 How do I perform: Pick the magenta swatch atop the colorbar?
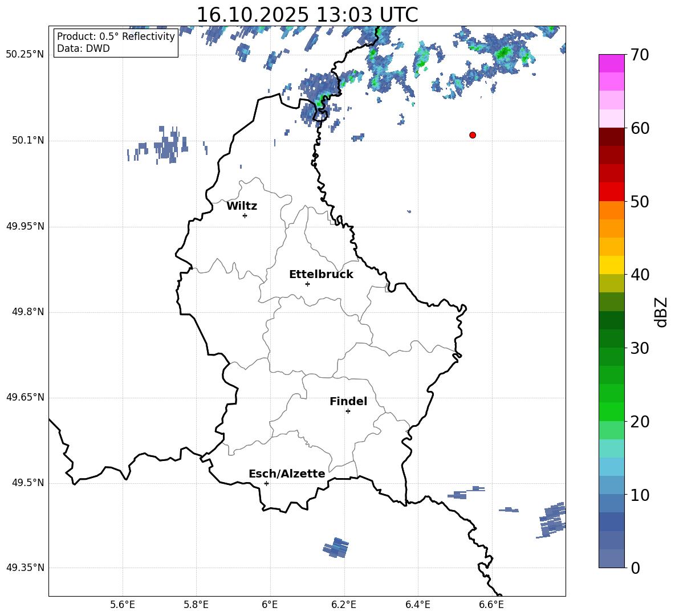[612, 63]
